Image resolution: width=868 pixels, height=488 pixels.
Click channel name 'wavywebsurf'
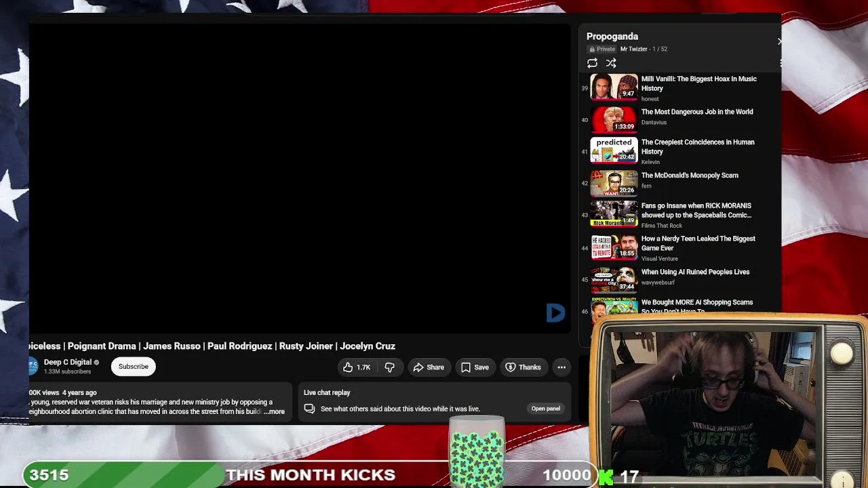click(x=658, y=283)
